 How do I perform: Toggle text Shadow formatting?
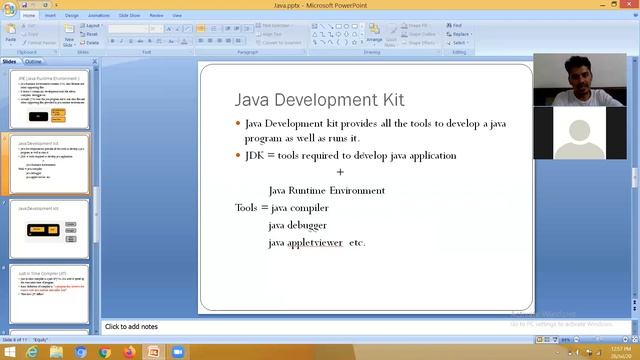point(150,41)
